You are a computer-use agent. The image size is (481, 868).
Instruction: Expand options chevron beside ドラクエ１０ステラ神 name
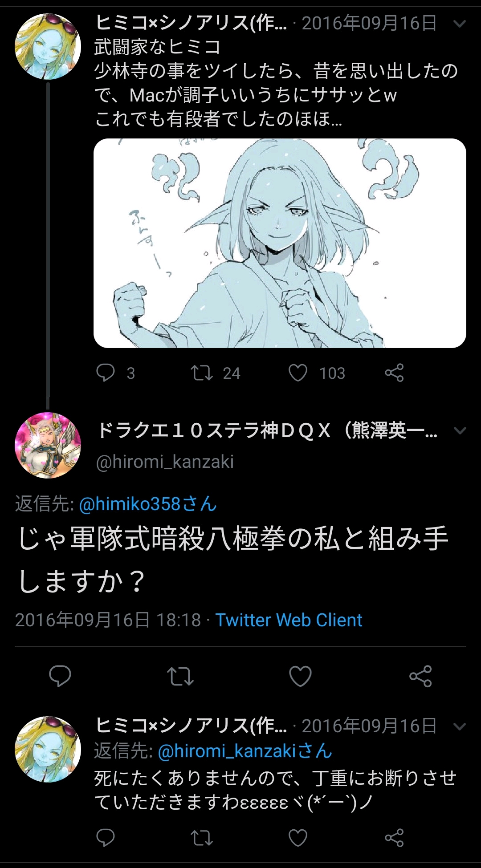[x=459, y=430]
